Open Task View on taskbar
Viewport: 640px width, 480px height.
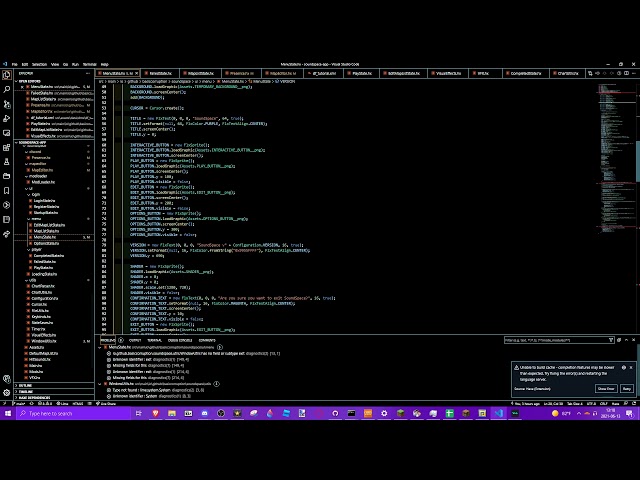coord(139,413)
